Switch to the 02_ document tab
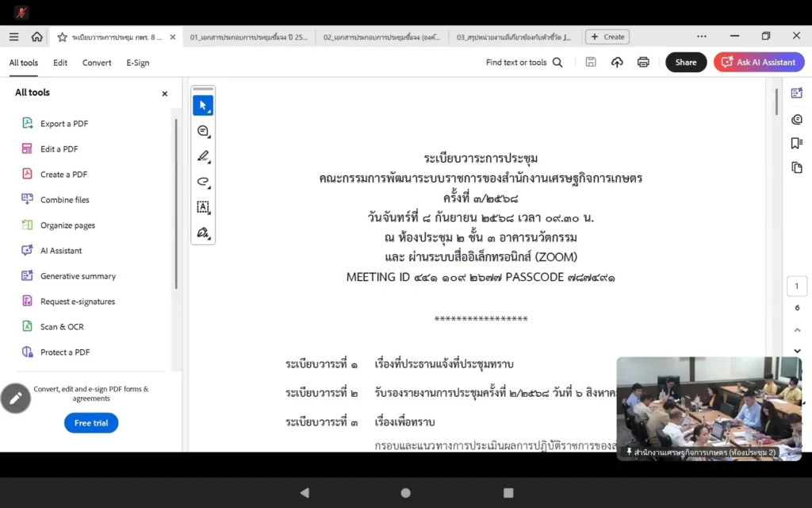812x508 pixels. click(x=381, y=37)
